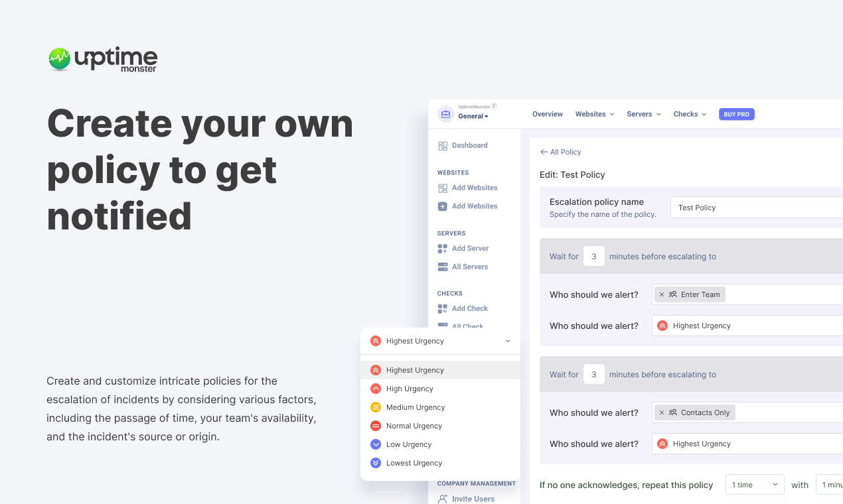Image resolution: width=843 pixels, height=504 pixels.
Task: Click the Add Check icon
Action: point(443,309)
